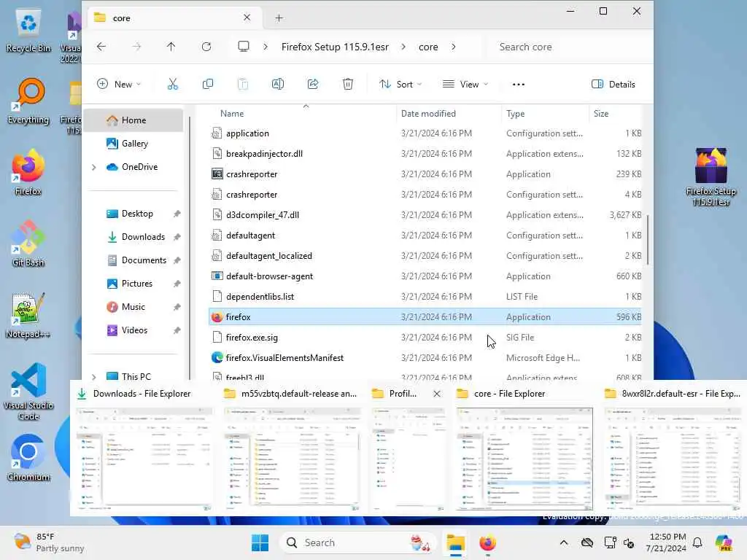Viewport: 747px width, 560px height.
Task: Open the View dropdown menu
Action: click(x=465, y=85)
